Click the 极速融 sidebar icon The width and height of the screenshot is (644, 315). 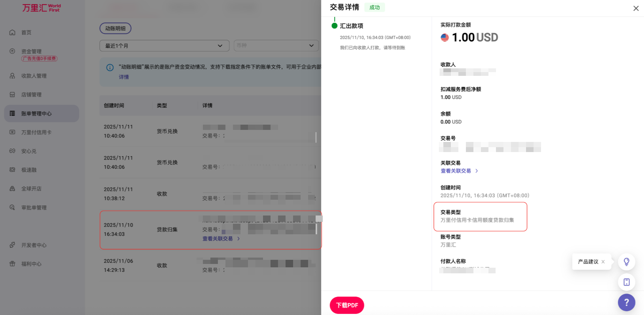pyautogui.click(x=12, y=170)
